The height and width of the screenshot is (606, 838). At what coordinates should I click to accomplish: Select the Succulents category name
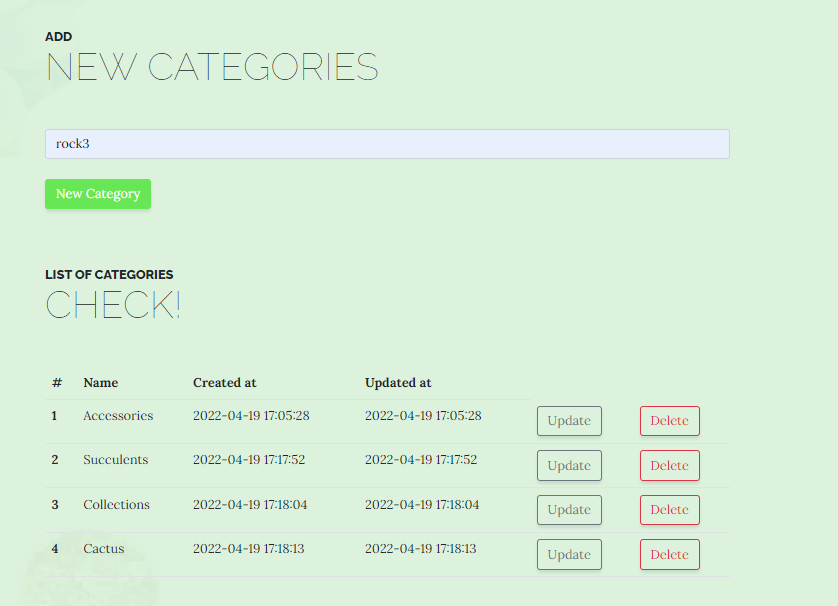click(x=115, y=460)
